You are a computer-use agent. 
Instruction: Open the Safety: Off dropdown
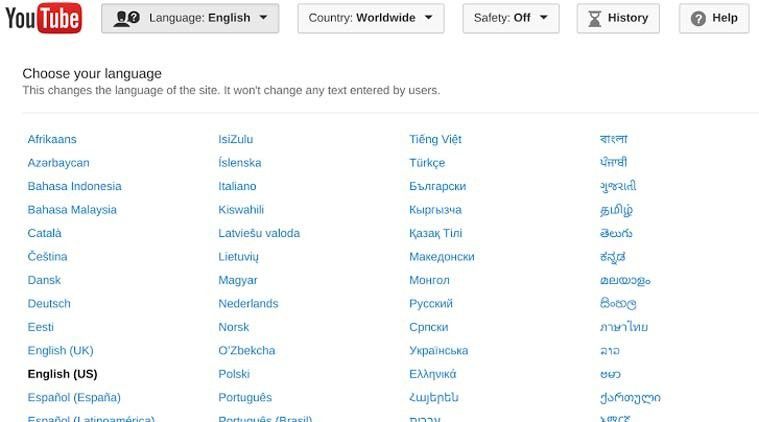[511, 18]
